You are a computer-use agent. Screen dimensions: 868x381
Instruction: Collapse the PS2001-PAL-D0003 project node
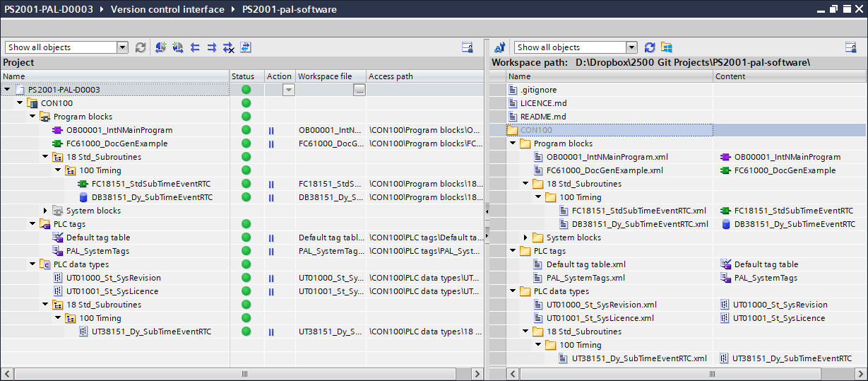[7, 90]
